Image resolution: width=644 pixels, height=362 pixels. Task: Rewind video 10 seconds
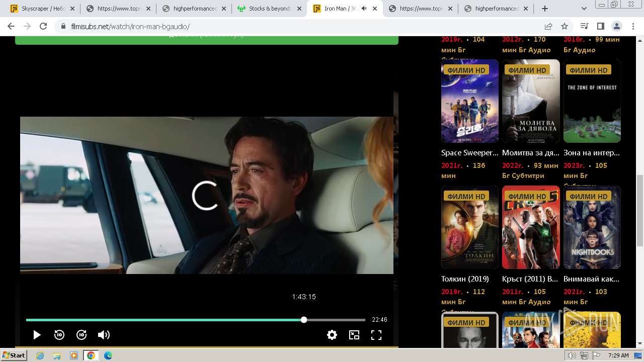click(x=59, y=335)
